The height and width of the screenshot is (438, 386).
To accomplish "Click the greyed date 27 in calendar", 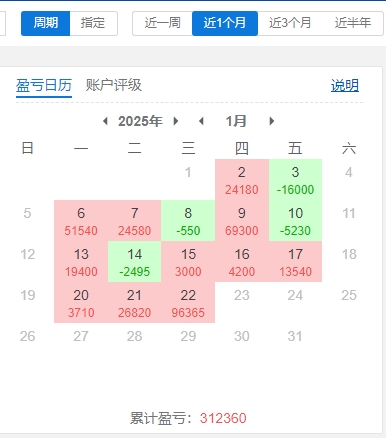I will [81, 336].
